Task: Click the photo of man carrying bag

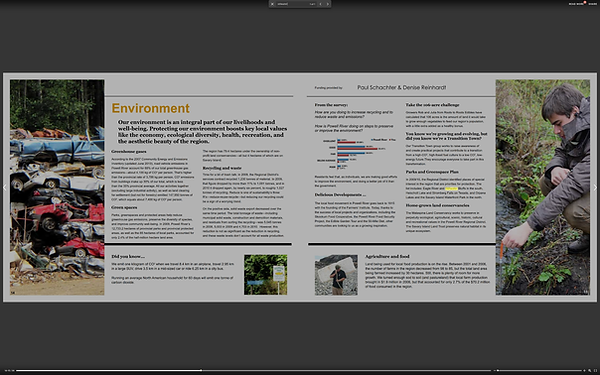Action: pos(336,275)
